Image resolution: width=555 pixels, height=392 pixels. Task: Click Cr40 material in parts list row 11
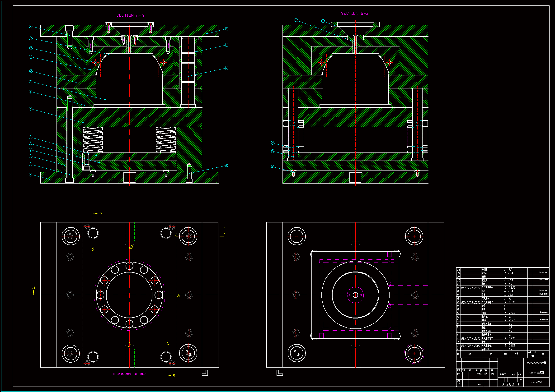click(x=512, y=313)
